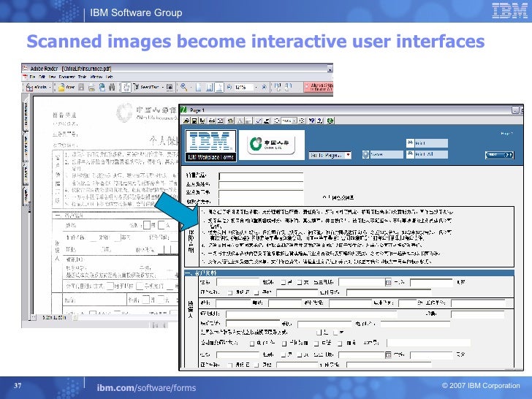Screen dimensions: 532x399
Task: Tick the second gender checkbox in the topmost form row
Action: point(300,282)
